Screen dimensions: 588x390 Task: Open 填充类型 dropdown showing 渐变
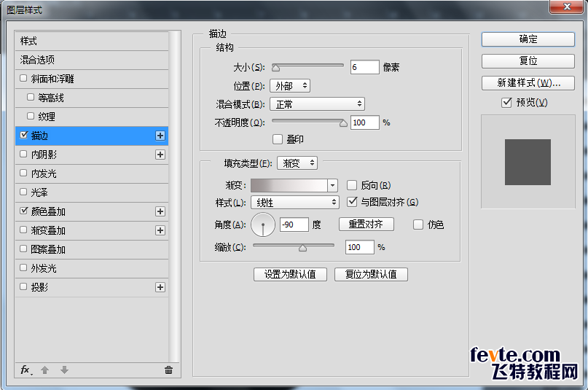297,163
